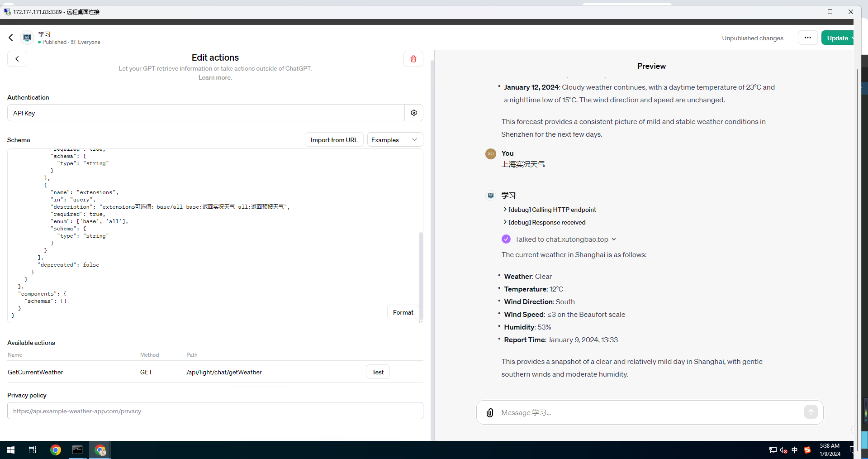Click the Learn more link
868x459 pixels.
[x=215, y=78]
